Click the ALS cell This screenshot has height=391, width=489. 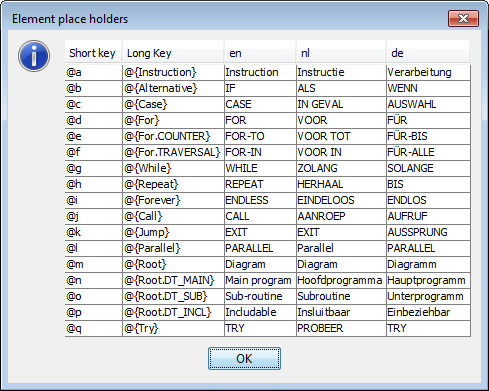tap(341, 88)
